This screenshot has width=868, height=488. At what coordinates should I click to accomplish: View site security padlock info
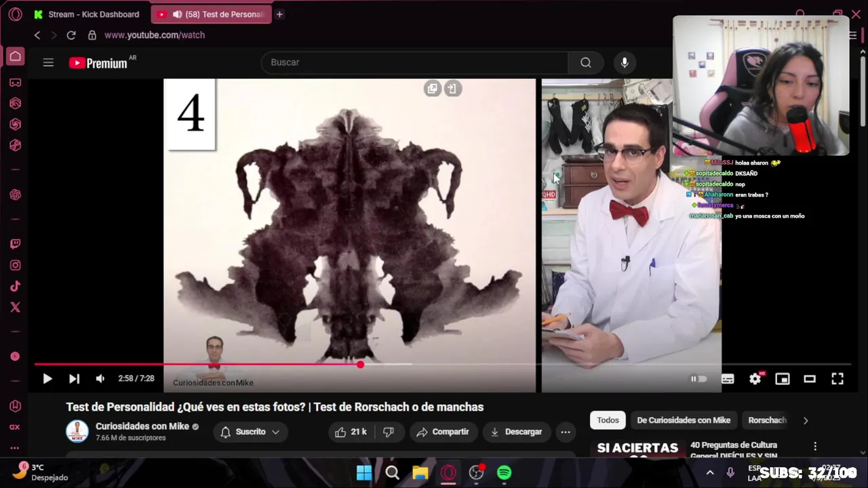coord(92,35)
